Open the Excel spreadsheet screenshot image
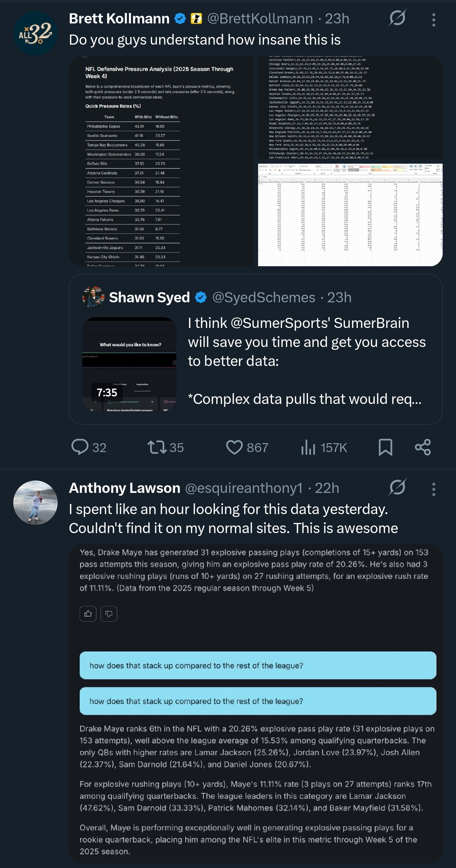 [350, 215]
